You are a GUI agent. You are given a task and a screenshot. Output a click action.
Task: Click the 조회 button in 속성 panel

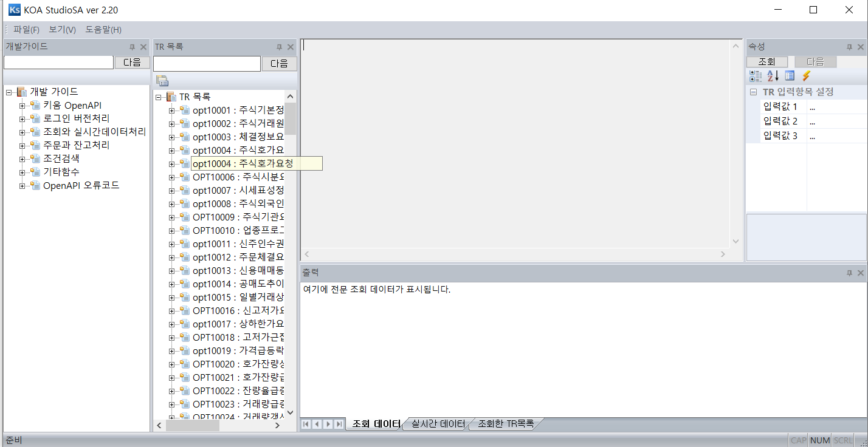766,62
